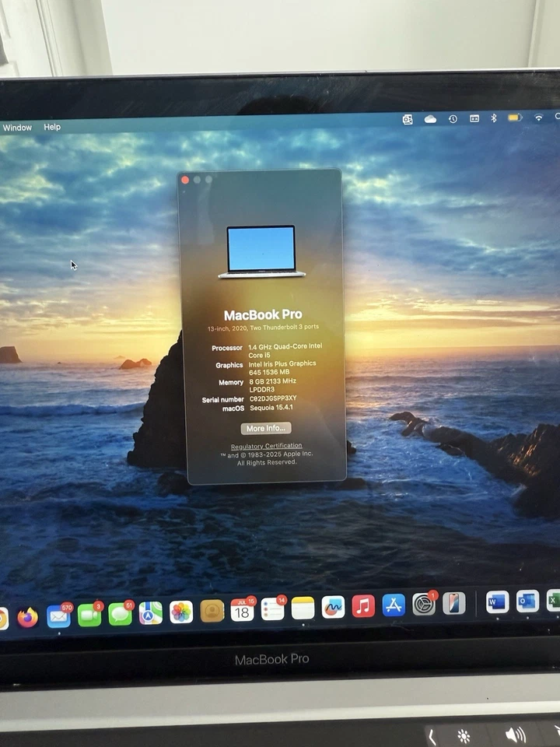Image resolution: width=560 pixels, height=747 pixels.
Task: Open Calendar showing Jul 18
Action: (x=243, y=610)
